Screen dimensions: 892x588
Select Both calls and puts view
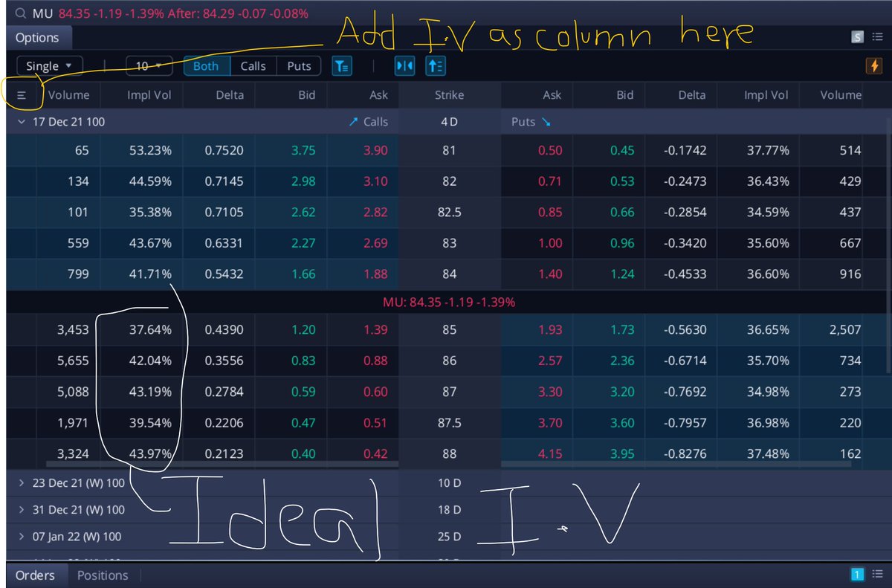pos(206,66)
